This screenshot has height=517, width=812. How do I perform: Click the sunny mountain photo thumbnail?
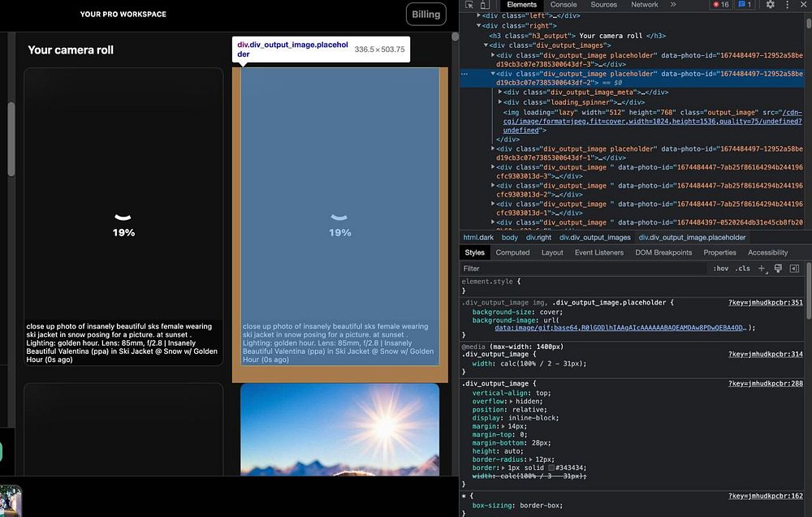tap(339, 429)
